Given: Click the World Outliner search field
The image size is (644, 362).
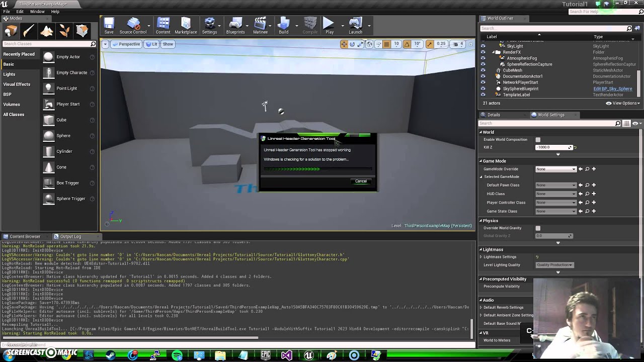Looking at the screenshot, I should tap(555, 28).
